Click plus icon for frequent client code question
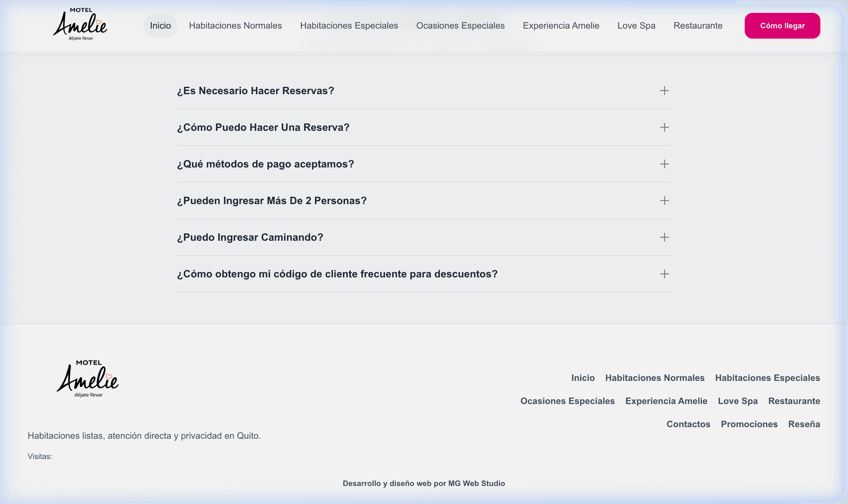 pos(664,274)
